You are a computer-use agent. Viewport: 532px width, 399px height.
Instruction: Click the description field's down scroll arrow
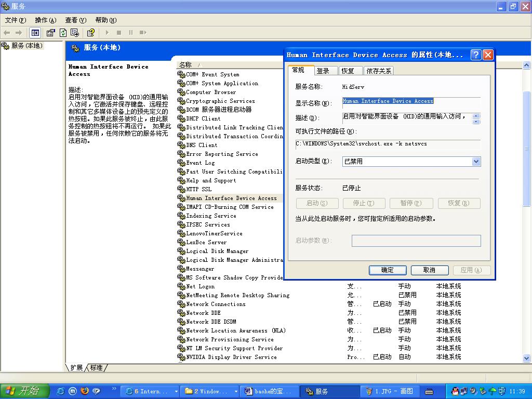pos(476,121)
